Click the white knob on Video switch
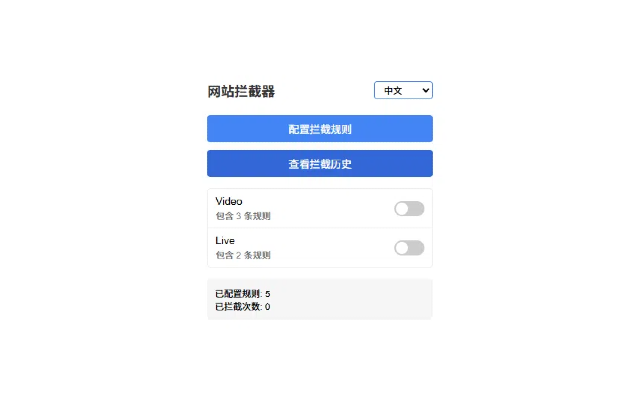The image size is (640, 400). (402, 209)
